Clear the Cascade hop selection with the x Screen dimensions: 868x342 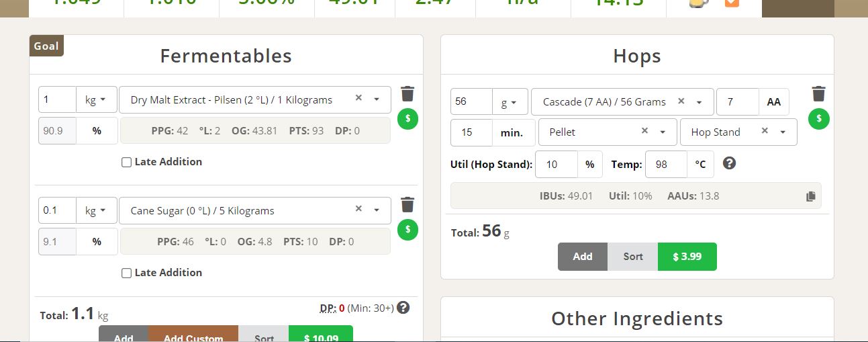681,101
